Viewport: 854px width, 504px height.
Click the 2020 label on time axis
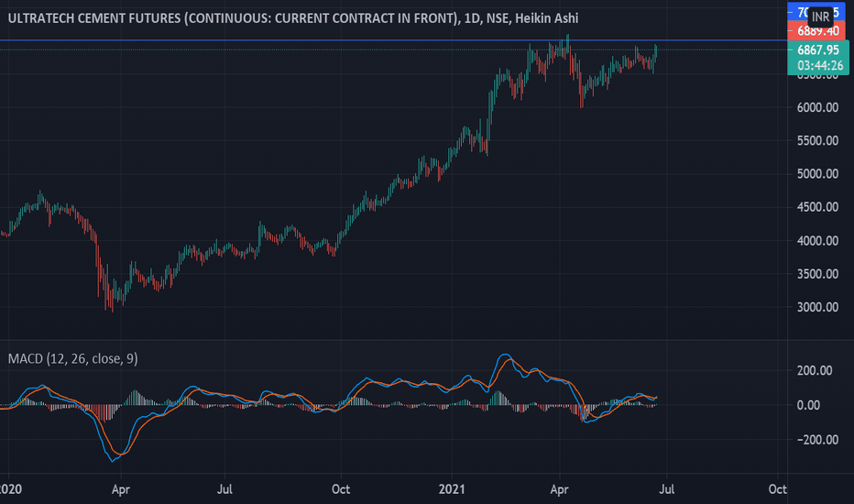tap(11, 489)
